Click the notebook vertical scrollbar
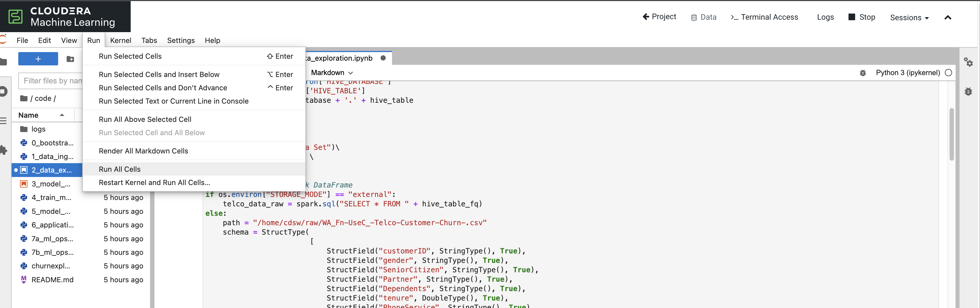The height and width of the screenshot is (308, 980). point(951,134)
